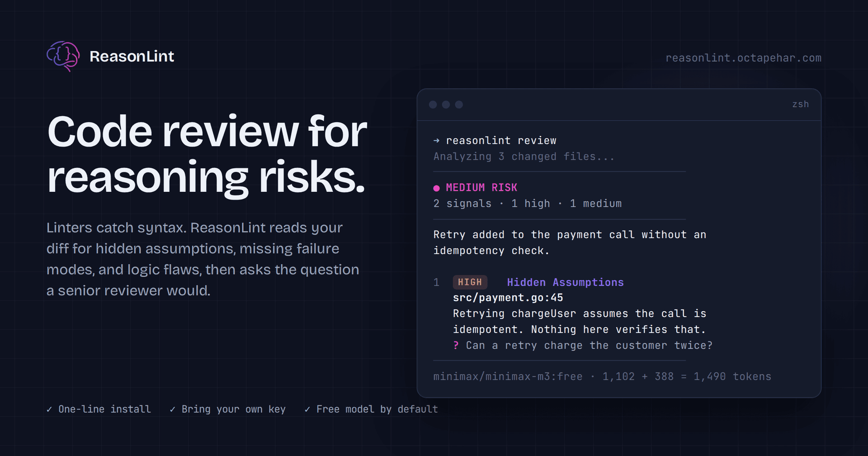Viewport: 868px width, 456px height.
Task: Click the paragraph starting 'Linters catch syntax'
Action: [x=203, y=259]
